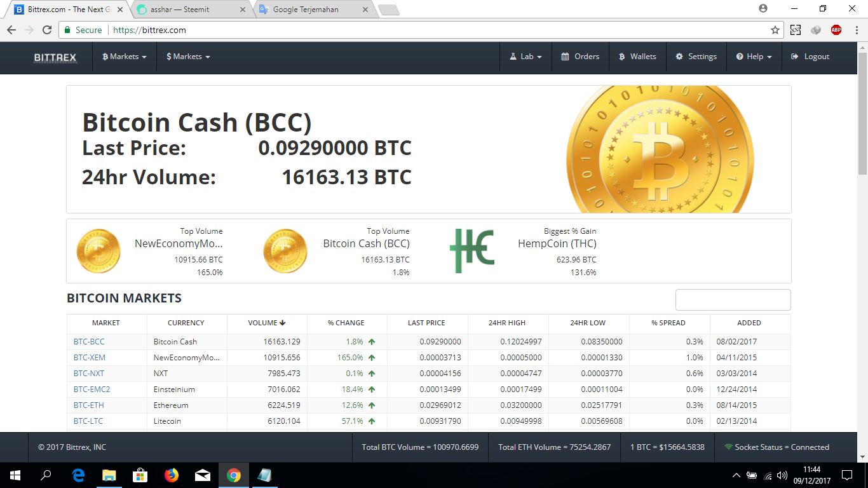Viewport: 868px width, 488px height.
Task: Sort by Added column header
Action: [749, 323]
